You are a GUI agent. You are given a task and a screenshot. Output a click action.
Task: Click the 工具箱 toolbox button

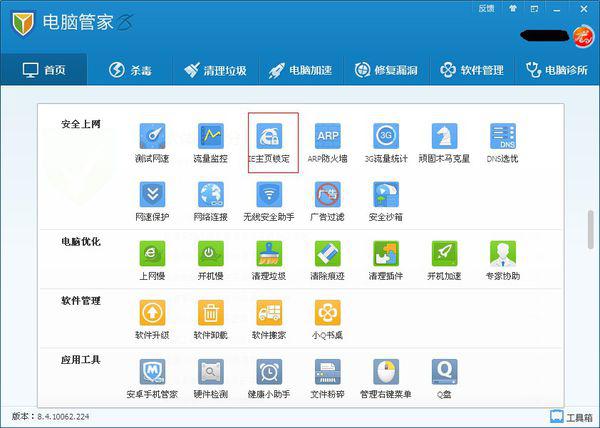click(x=572, y=417)
